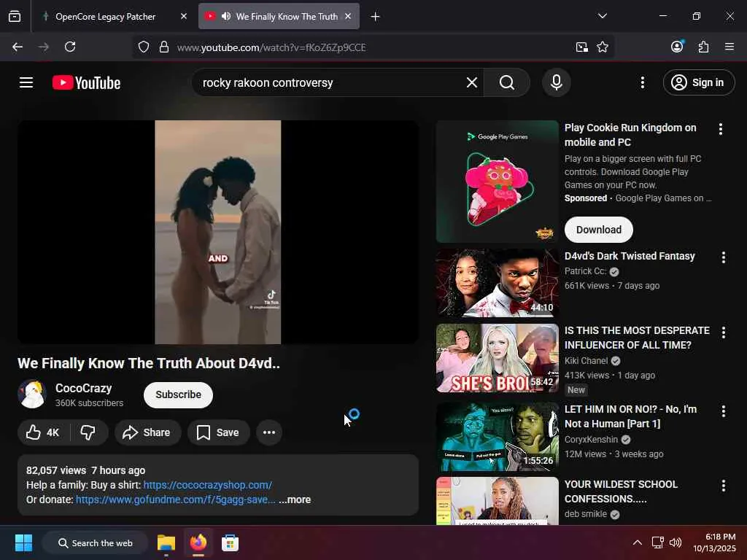This screenshot has height=560, width=747.
Task: Open YouTube settings three-dot menu
Action: coord(642,82)
